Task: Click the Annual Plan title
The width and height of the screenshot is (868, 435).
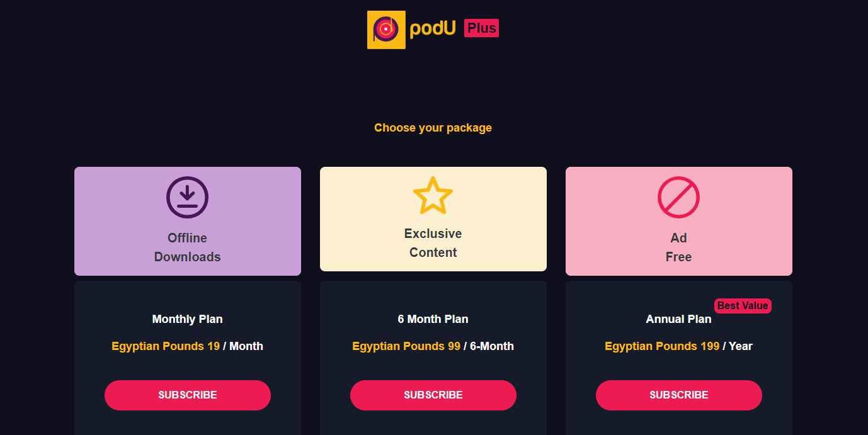Action: tap(679, 319)
